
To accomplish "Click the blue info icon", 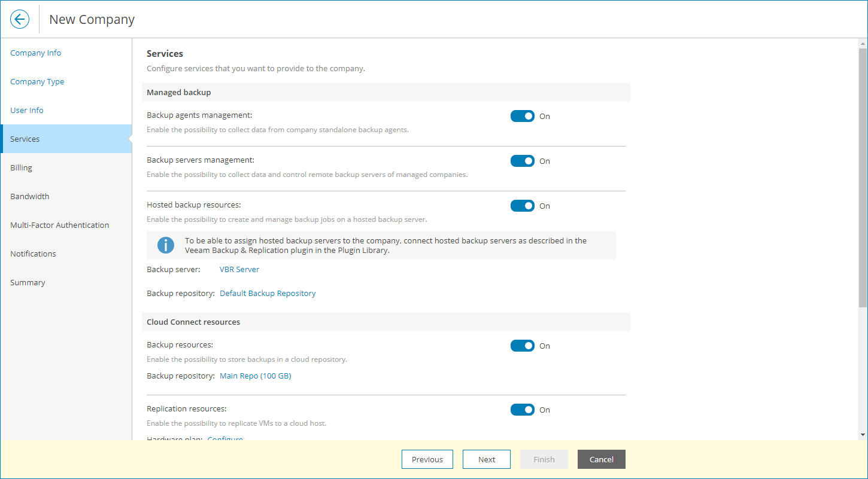I will [166, 245].
